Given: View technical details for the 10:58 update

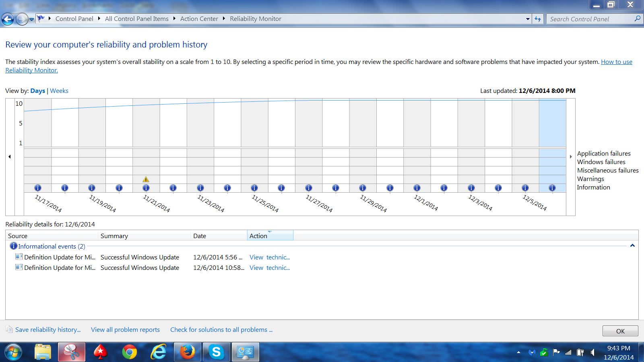Looking at the screenshot, I should [x=270, y=268].
